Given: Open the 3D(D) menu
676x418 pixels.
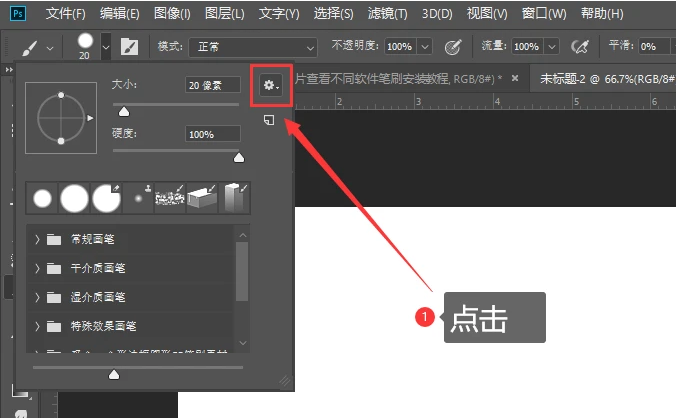Looking at the screenshot, I should [437, 14].
